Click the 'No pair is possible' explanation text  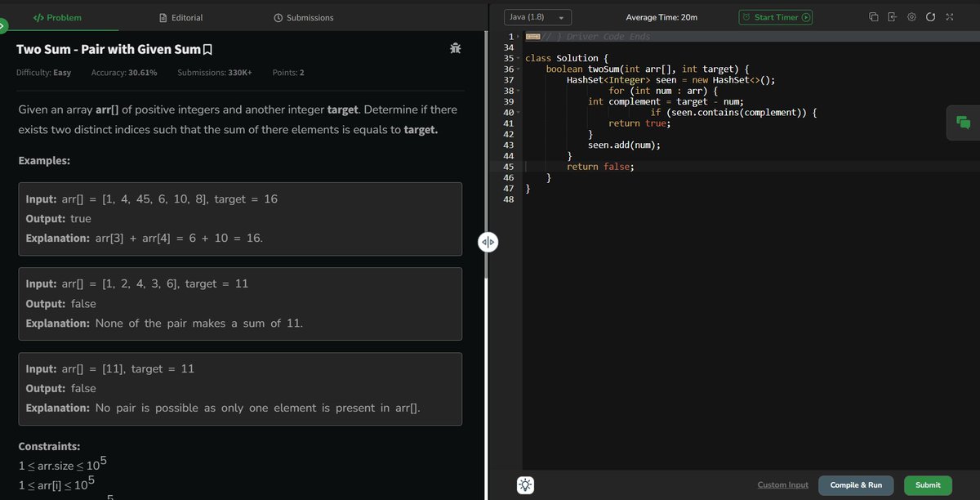click(x=258, y=408)
